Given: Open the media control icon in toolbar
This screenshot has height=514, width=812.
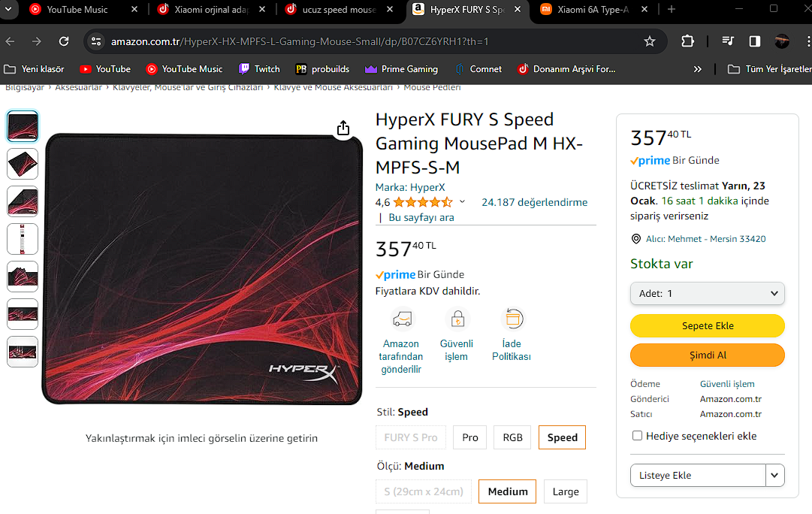Looking at the screenshot, I should [x=727, y=41].
